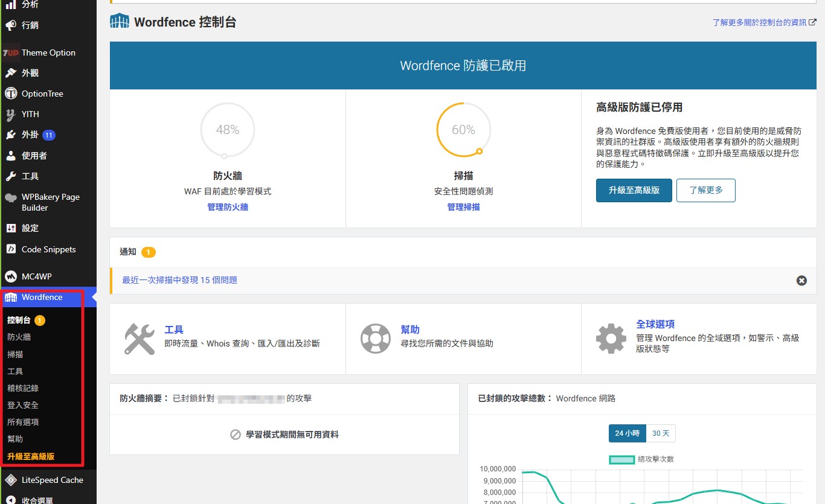Dismiss the scan issues notification with X
Image resolution: width=825 pixels, height=504 pixels.
(801, 281)
